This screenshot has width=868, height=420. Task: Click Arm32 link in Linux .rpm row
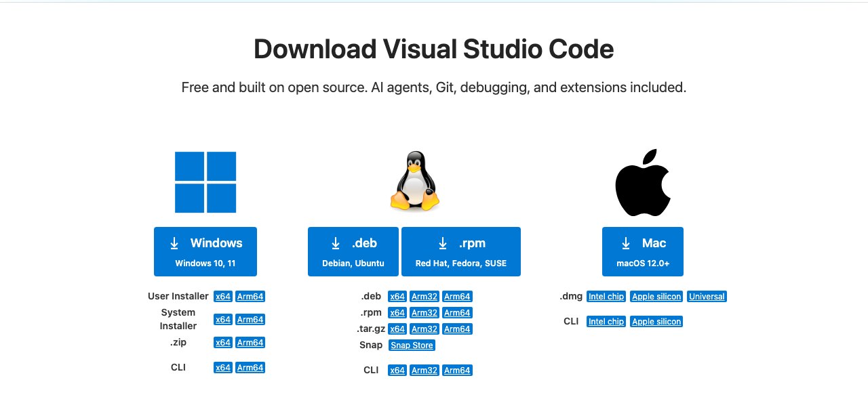tap(425, 312)
